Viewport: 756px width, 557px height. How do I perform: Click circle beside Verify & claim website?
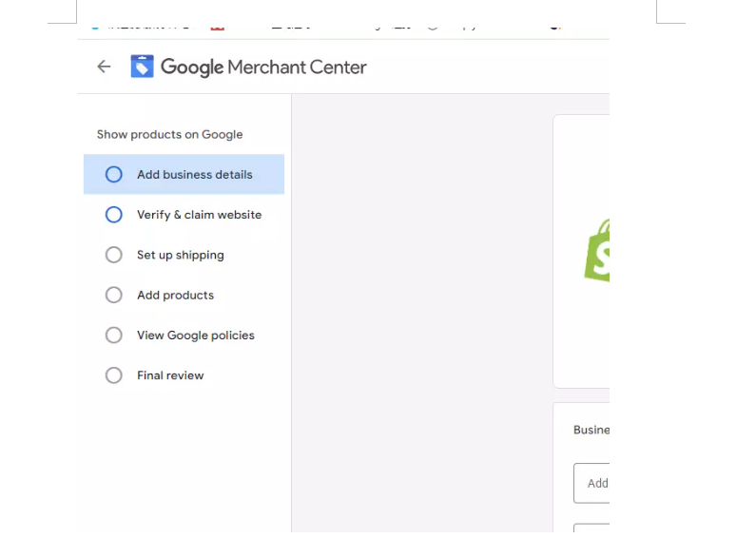[114, 215]
